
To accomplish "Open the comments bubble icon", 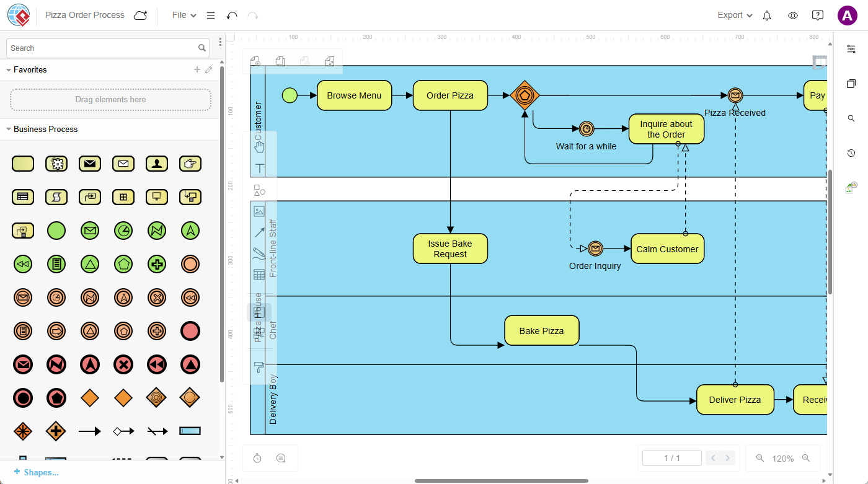I will [281, 458].
